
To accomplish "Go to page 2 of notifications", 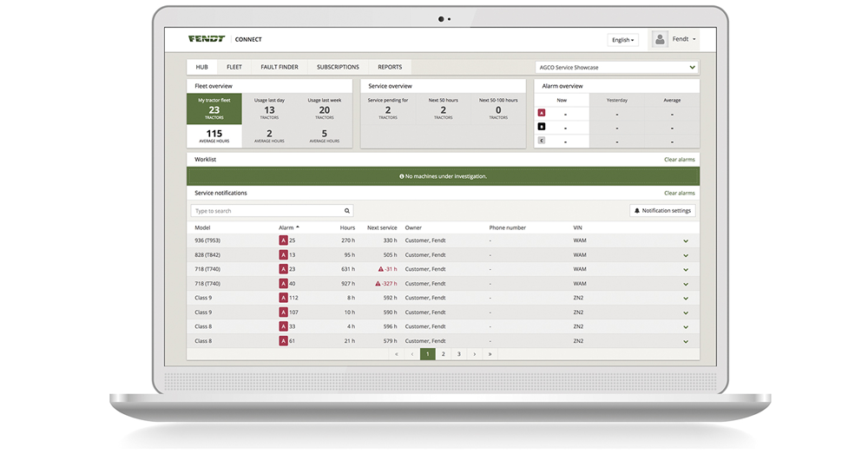I will (x=443, y=354).
